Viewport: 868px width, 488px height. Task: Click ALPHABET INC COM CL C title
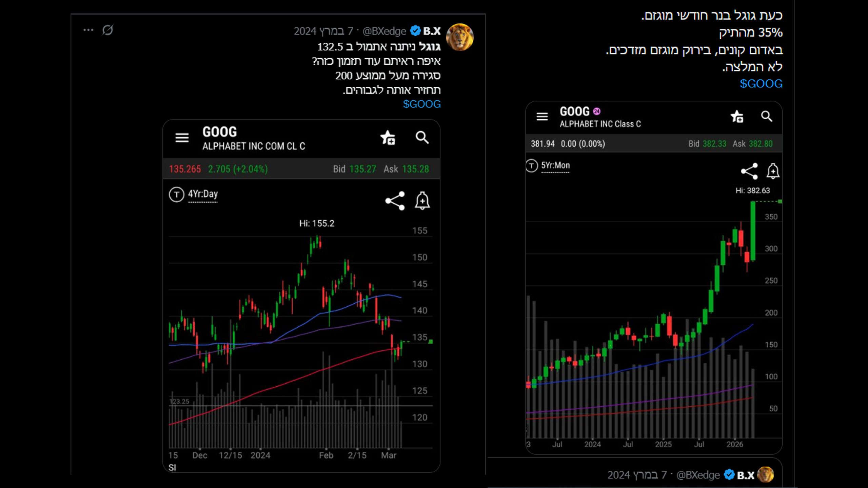coord(254,146)
